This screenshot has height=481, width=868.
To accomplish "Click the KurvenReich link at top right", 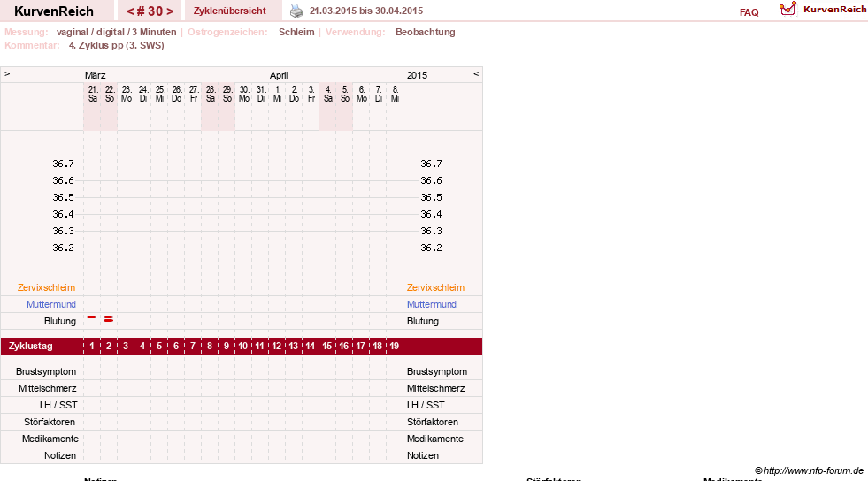I will pos(834,10).
